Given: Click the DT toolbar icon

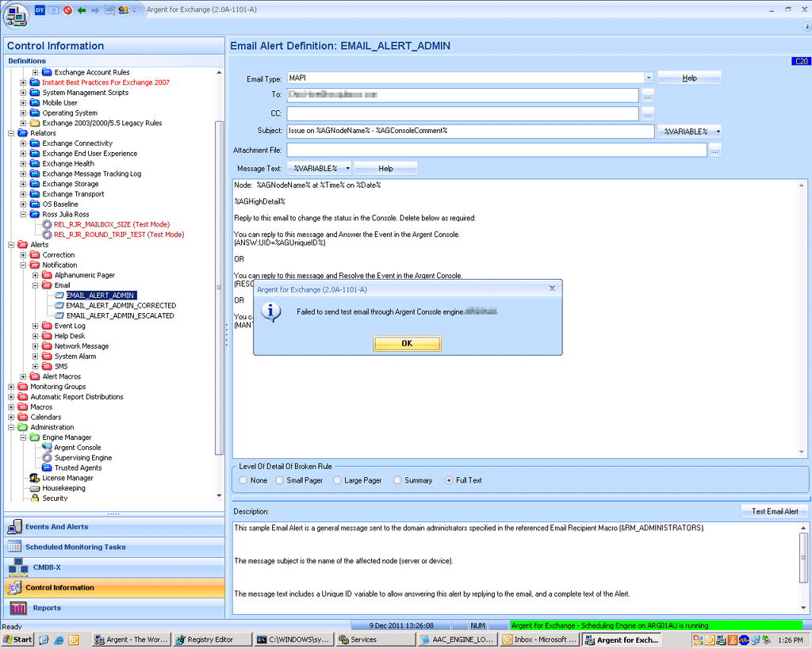Looking at the screenshot, I should 40,10.
